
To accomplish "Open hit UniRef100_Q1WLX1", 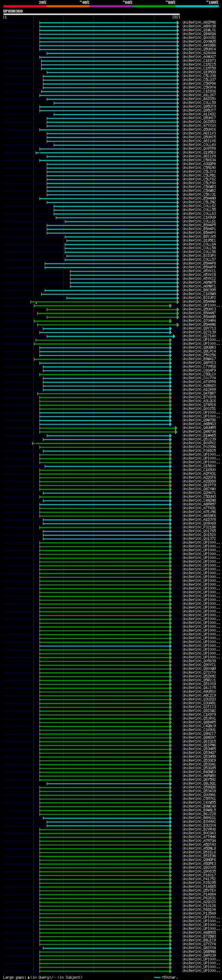I will pos(199,30).
